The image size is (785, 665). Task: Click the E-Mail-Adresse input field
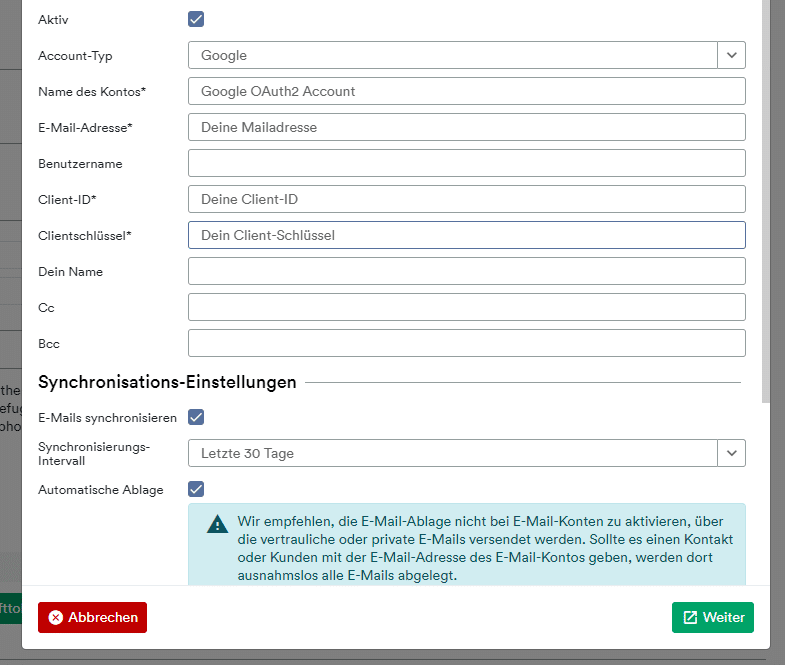point(467,127)
